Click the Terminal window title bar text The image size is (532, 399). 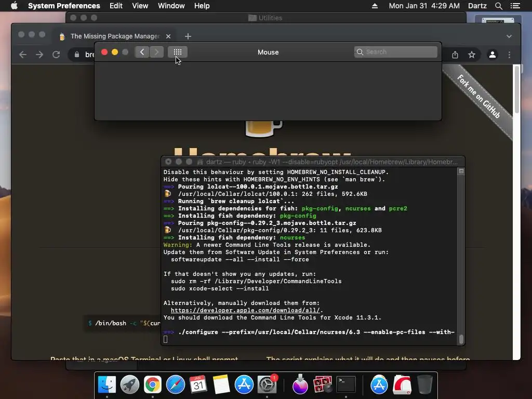[331, 162]
